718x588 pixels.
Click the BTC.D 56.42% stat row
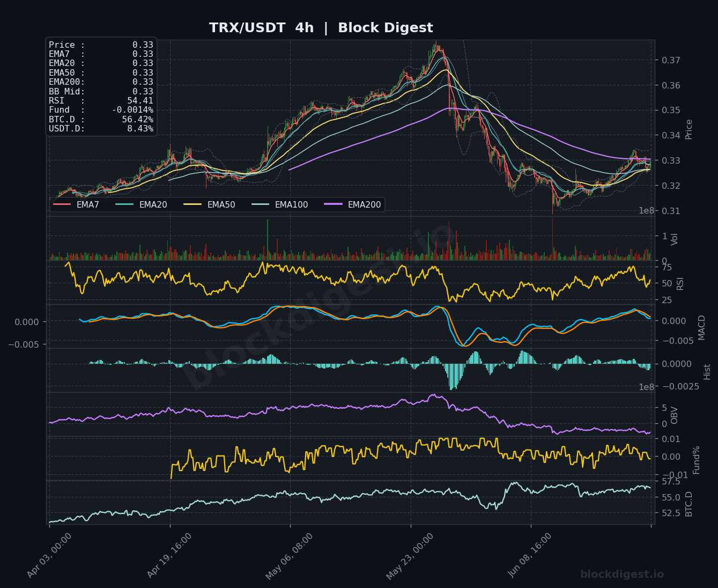(x=101, y=119)
